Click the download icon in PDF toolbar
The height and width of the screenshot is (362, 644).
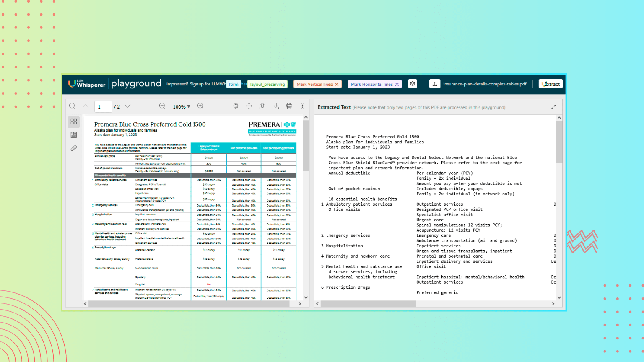(x=275, y=106)
